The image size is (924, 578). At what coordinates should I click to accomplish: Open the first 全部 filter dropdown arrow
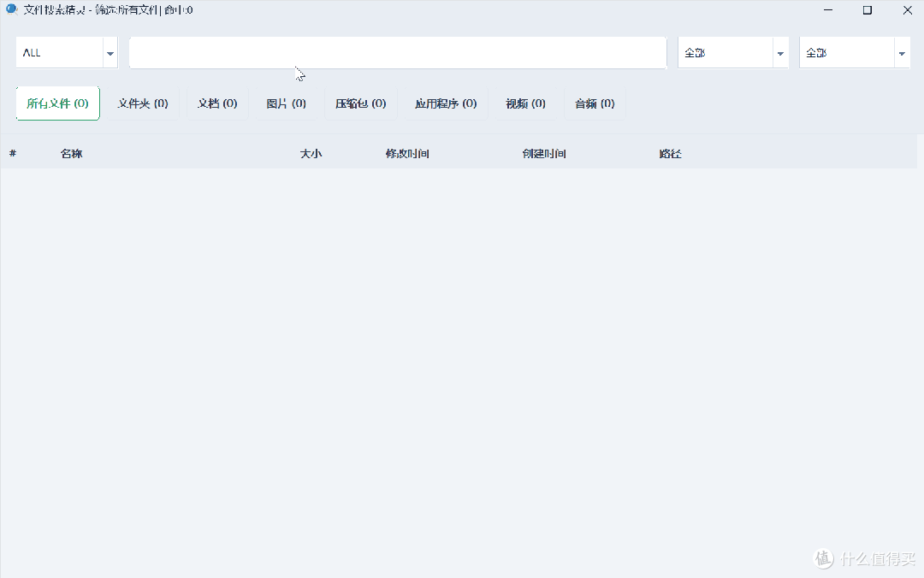(x=780, y=53)
